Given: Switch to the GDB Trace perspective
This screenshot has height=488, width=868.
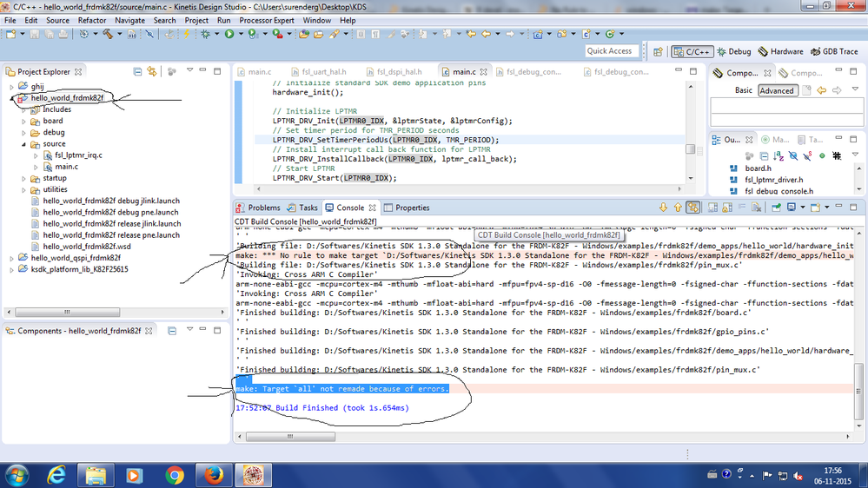Looking at the screenshot, I should (x=834, y=51).
